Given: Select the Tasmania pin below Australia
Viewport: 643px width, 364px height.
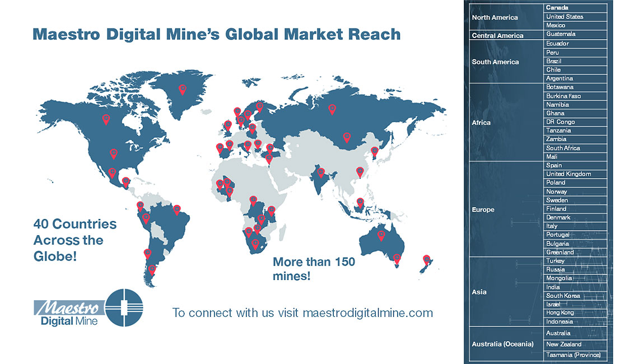Looking at the screenshot, I should (x=397, y=259).
